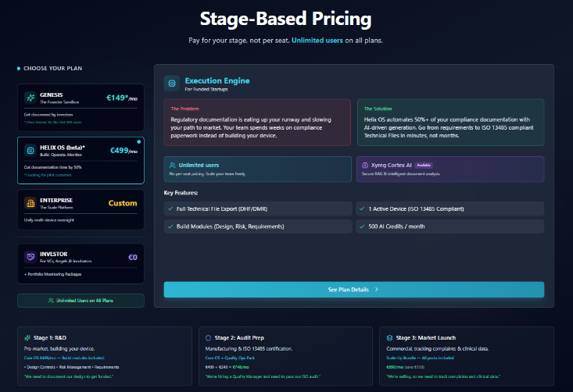The width and height of the screenshot is (573, 392).
Task: Click the Unlimited users people icon
Action: [x=172, y=166]
